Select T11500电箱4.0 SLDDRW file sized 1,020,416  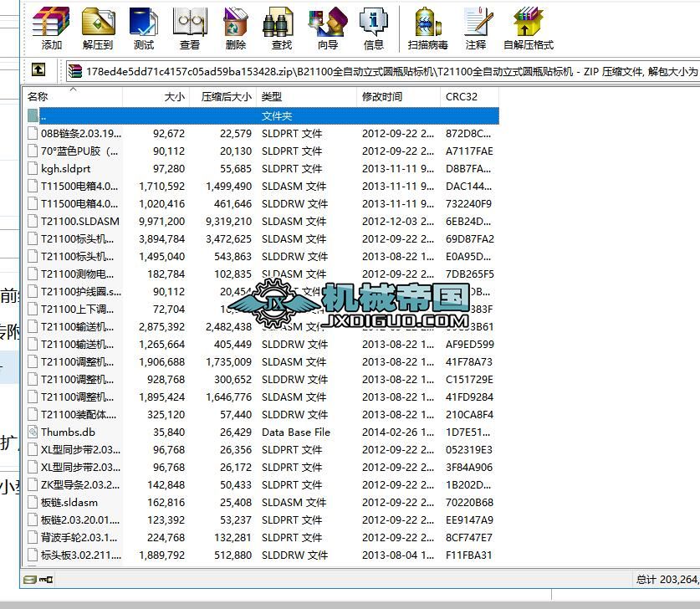point(263,203)
